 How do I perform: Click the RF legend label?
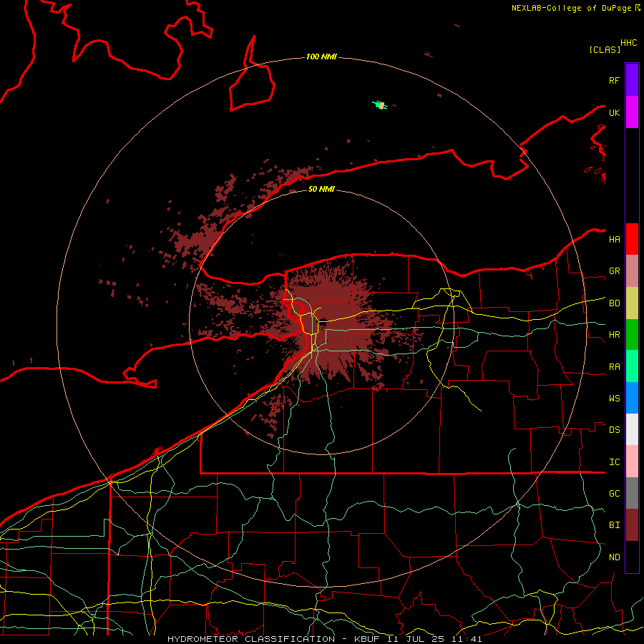coord(614,80)
